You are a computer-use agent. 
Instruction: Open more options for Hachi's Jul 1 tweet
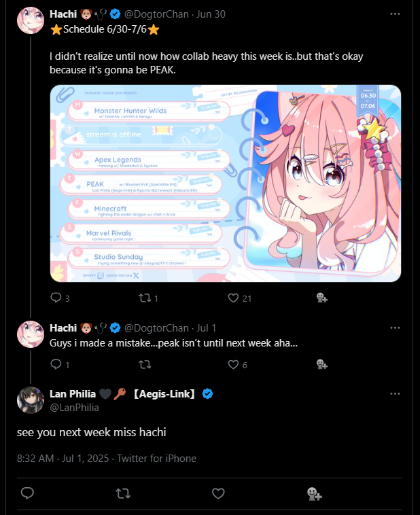tap(395, 327)
